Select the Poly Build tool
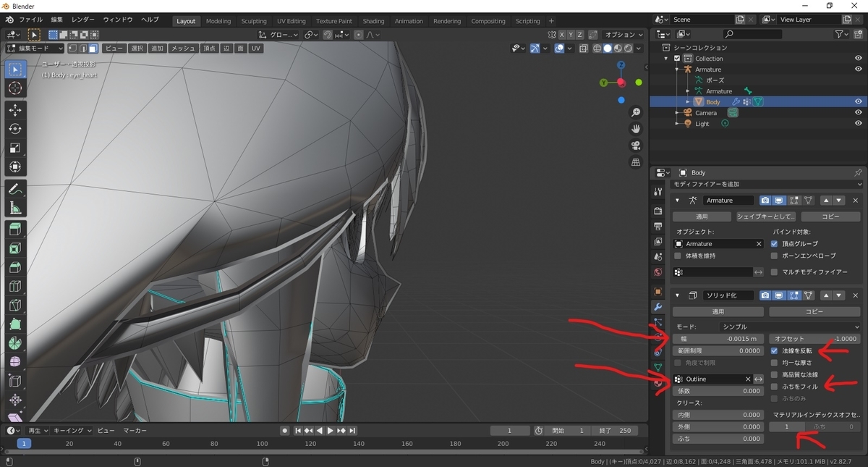 tap(15, 324)
